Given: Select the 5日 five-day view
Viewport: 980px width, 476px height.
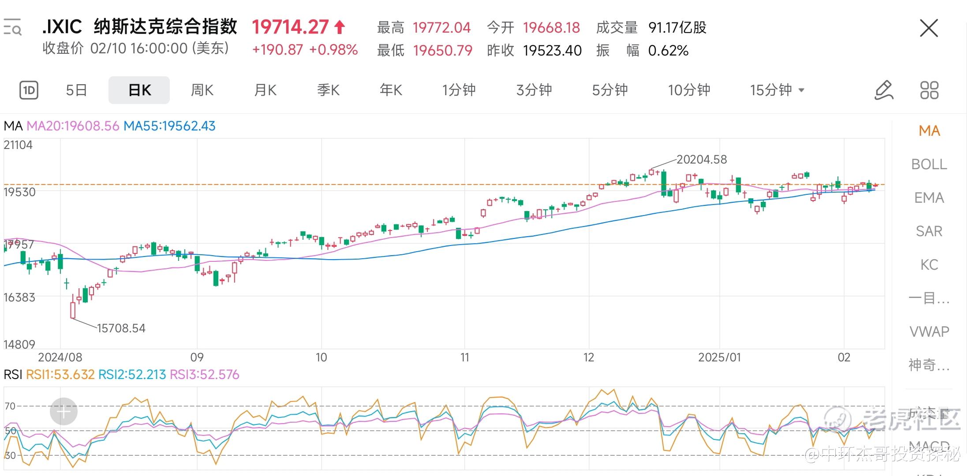Looking at the screenshot, I should (76, 90).
